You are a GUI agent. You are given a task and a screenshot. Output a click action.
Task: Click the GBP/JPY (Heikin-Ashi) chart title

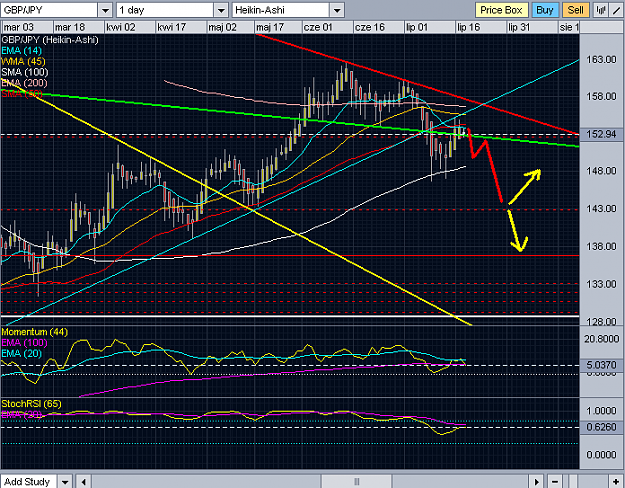[x=50, y=40]
